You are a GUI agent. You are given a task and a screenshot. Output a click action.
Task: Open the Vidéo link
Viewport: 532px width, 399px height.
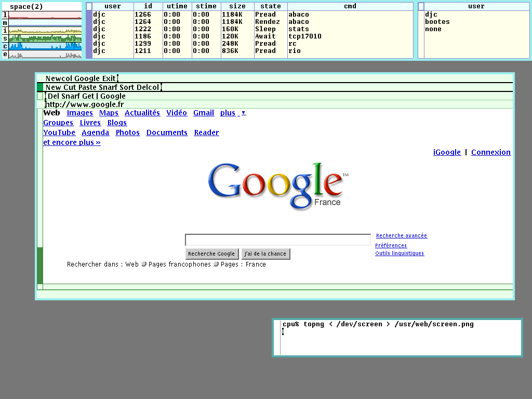point(177,113)
